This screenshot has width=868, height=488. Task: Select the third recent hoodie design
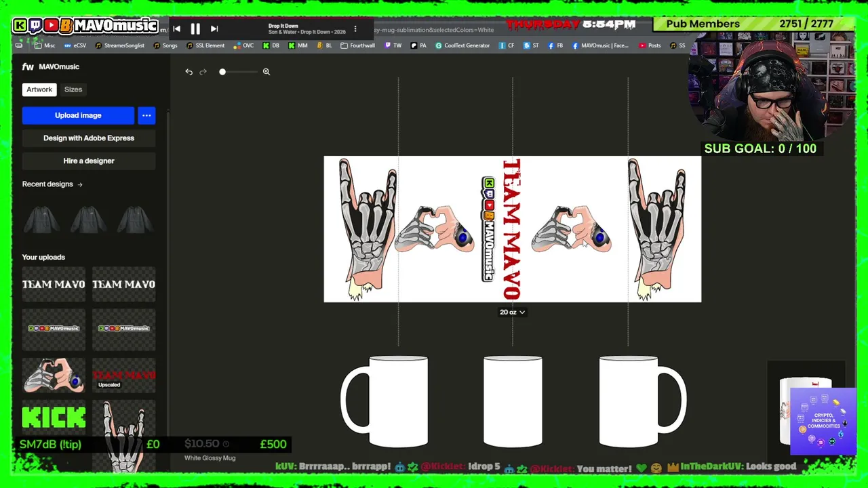click(x=136, y=220)
